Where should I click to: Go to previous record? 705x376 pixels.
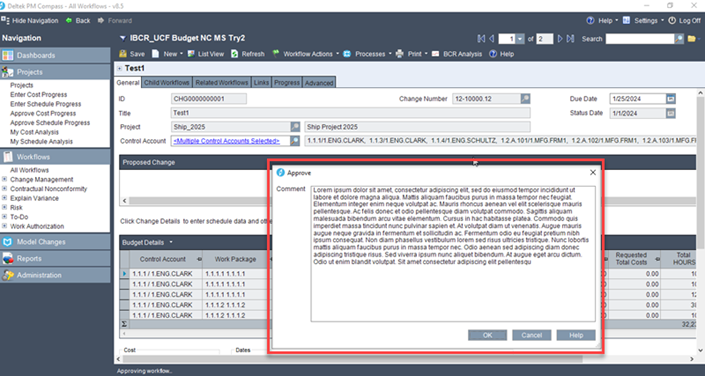click(491, 39)
